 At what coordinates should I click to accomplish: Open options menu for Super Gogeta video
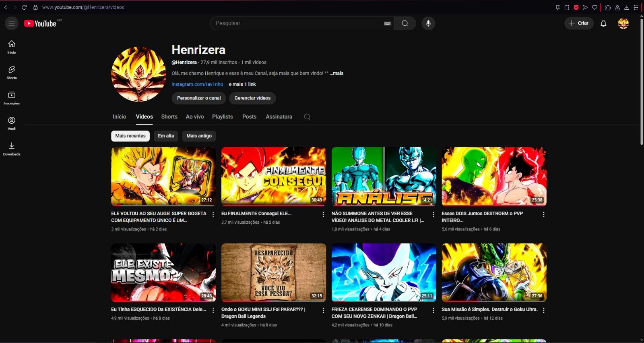[213, 215]
